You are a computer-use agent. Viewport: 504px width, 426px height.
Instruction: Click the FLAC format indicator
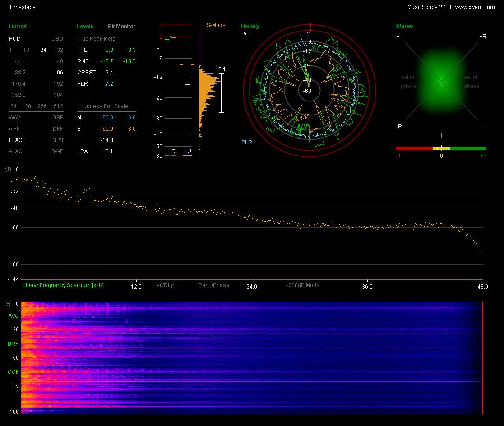[x=16, y=140]
